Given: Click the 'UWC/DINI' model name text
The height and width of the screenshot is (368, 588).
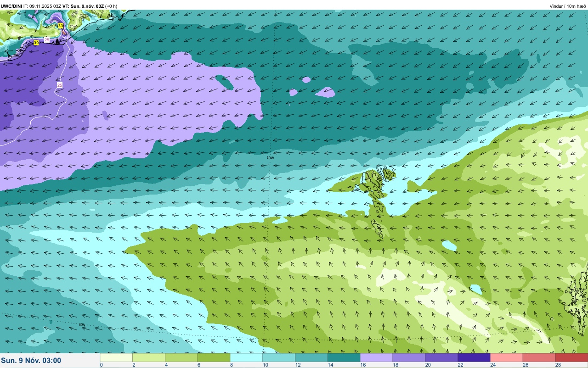Looking at the screenshot, I should (x=11, y=6).
